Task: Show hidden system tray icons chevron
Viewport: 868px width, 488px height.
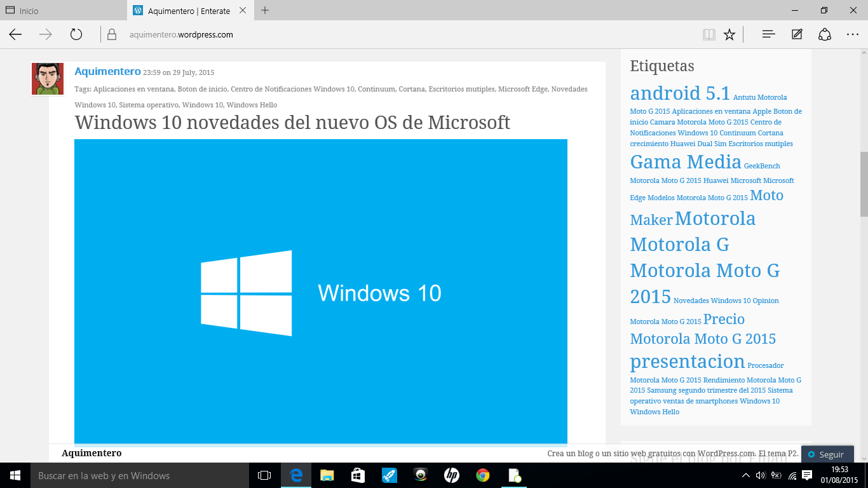Action: [x=746, y=475]
